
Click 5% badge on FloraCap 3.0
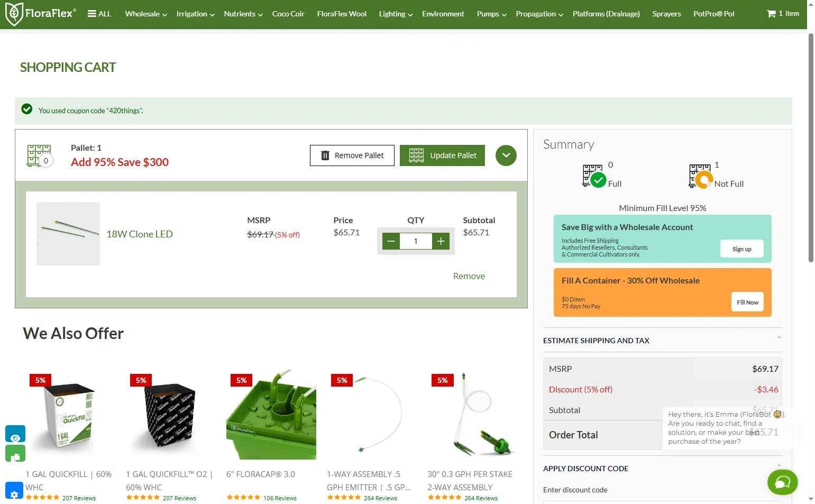(x=241, y=380)
